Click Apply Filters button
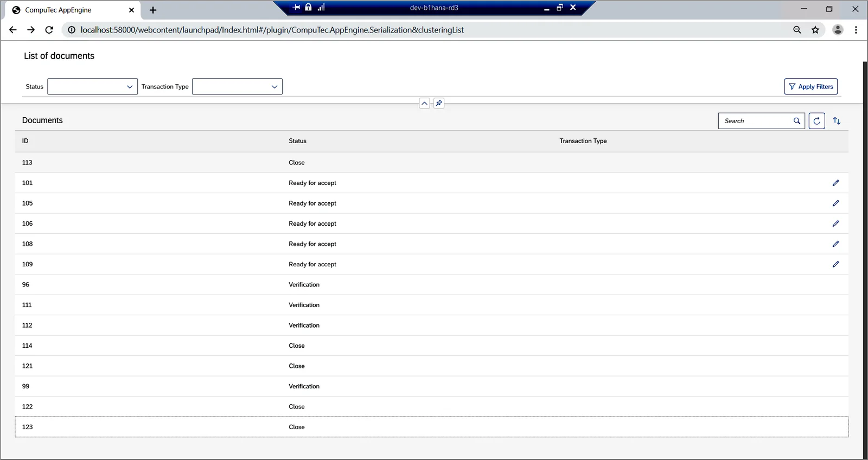The width and height of the screenshot is (868, 460). 810,87
